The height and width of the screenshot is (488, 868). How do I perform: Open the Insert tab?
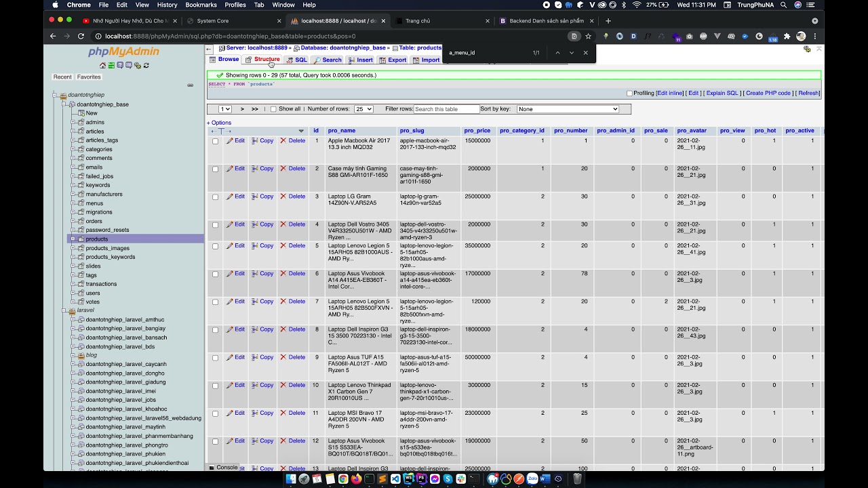coord(361,60)
